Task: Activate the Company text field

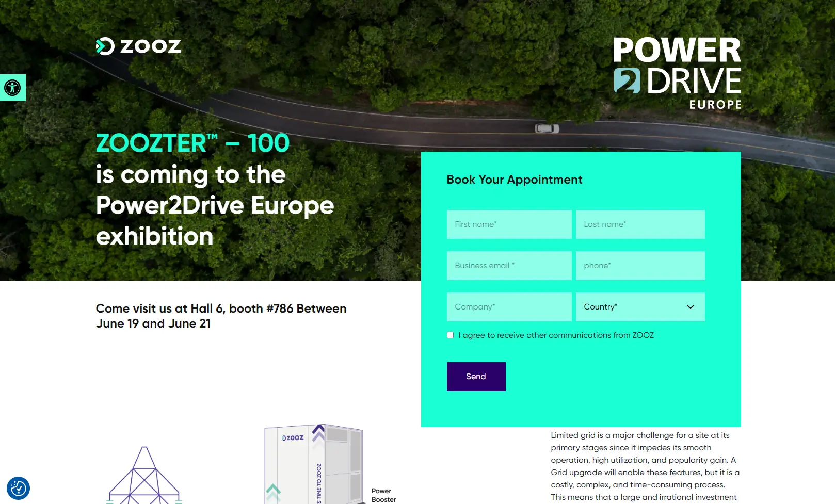Action: tap(509, 307)
